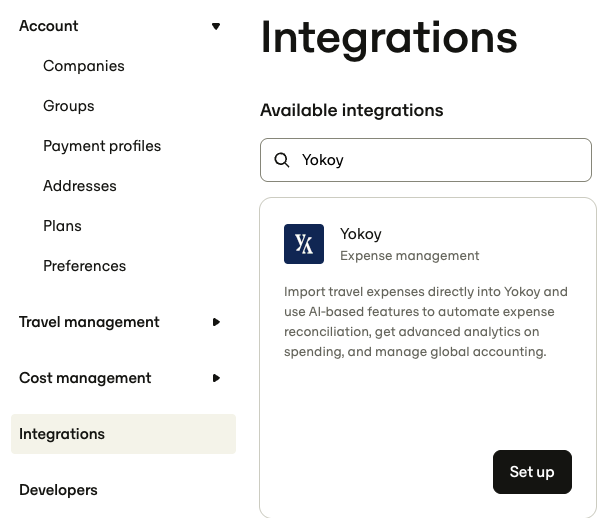Click the Expense management label
Image resolution: width=601 pixels, height=518 pixels.
pos(409,256)
